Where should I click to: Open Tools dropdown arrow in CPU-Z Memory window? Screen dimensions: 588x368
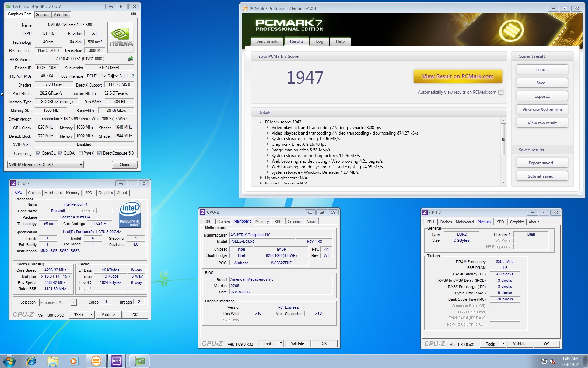click(x=503, y=344)
